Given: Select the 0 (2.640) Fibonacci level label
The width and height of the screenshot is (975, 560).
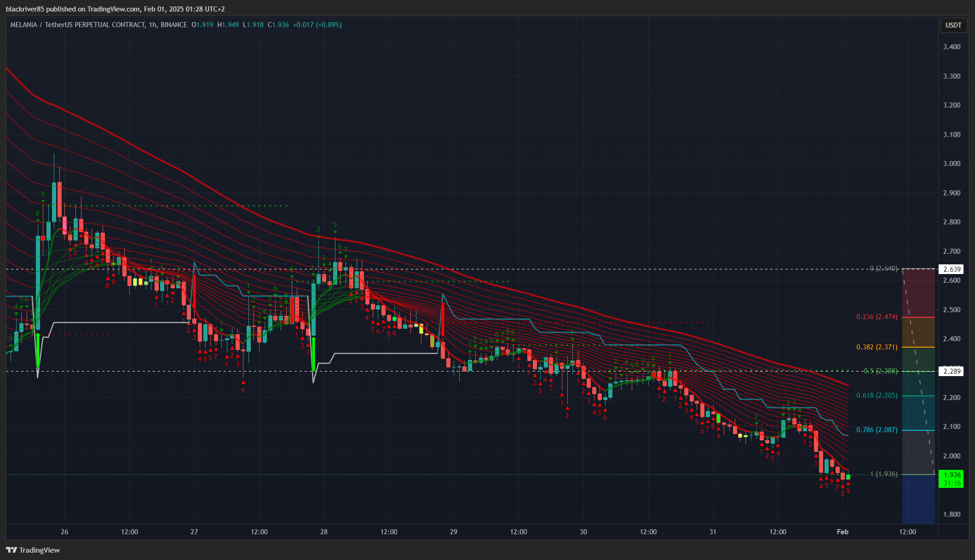Looking at the screenshot, I should pyautogui.click(x=883, y=269).
